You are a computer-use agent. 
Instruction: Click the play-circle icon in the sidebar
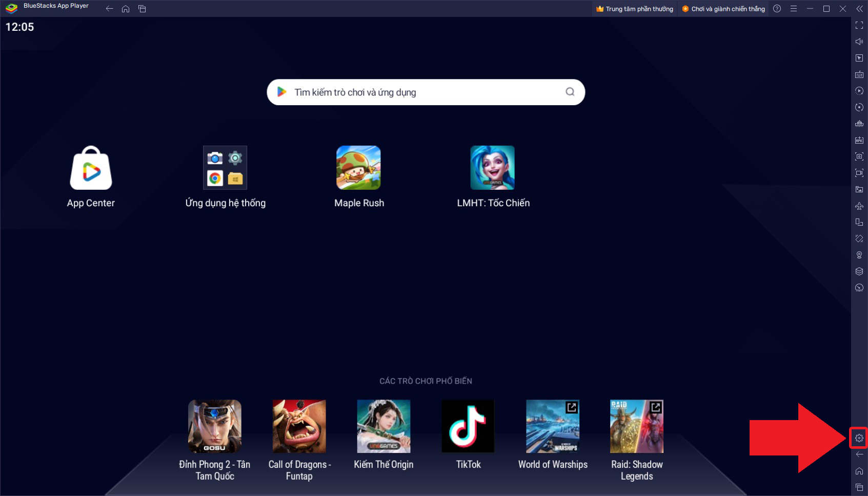[x=859, y=91]
